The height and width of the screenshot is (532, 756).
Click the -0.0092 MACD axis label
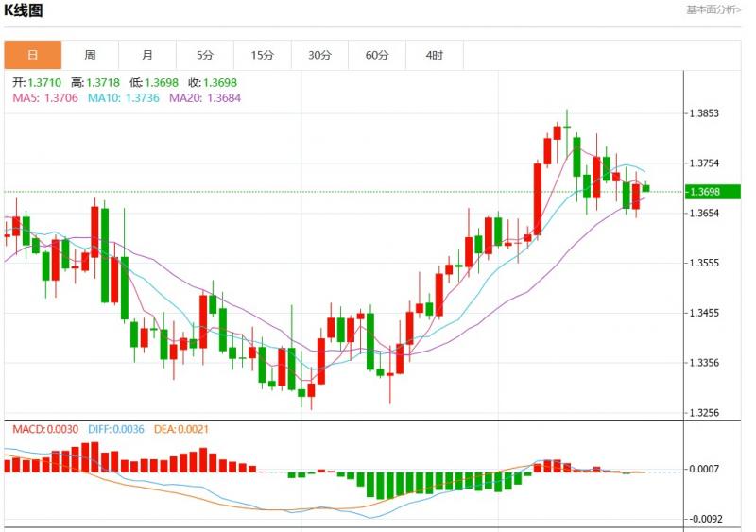tap(705, 519)
